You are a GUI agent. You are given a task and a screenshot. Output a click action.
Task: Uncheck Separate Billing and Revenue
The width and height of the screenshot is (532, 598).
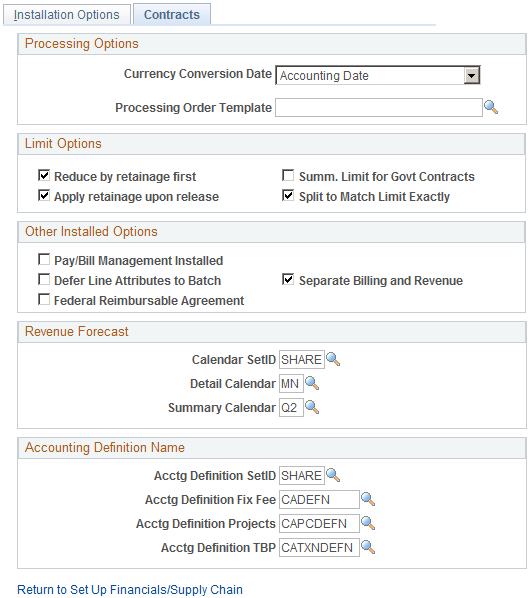pyautogui.click(x=288, y=280)
